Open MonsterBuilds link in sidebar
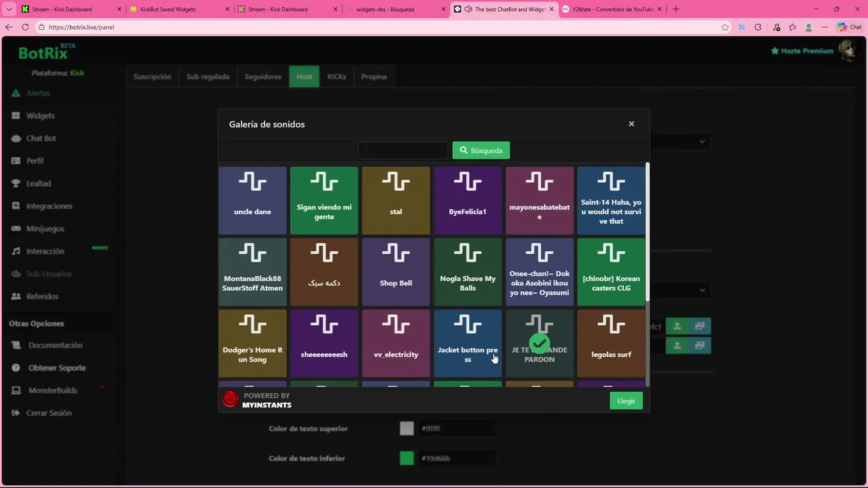Viewport: 868px width, 488px height. [x=53, y=390]
